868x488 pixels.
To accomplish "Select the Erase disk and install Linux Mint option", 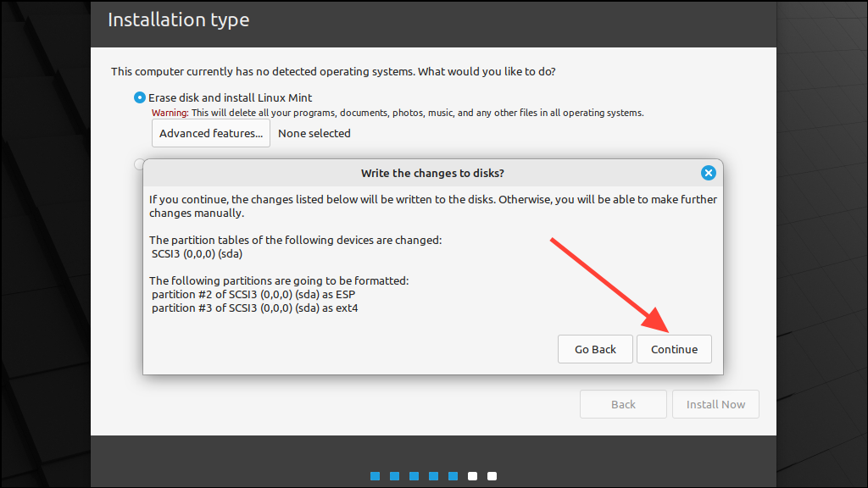I will [139, 97].
